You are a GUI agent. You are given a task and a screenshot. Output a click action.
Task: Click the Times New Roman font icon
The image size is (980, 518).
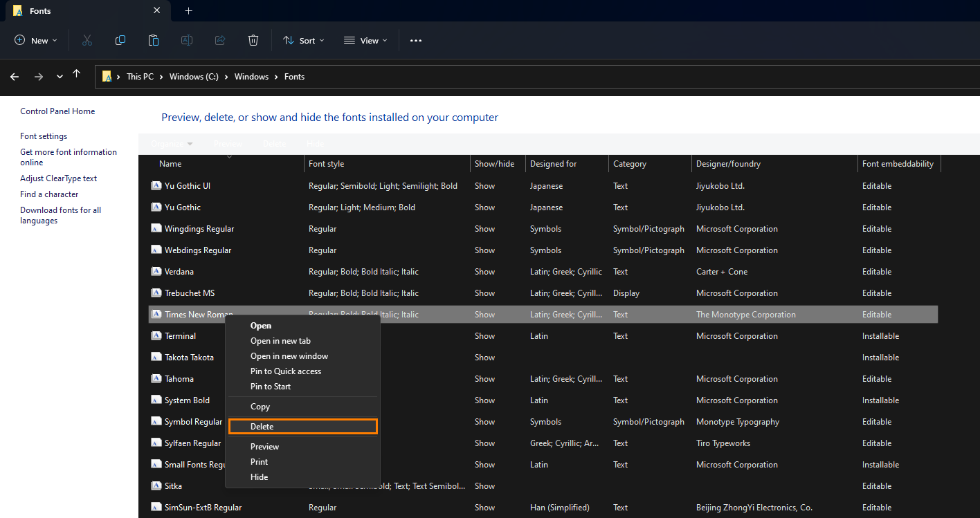coord(156,315)
